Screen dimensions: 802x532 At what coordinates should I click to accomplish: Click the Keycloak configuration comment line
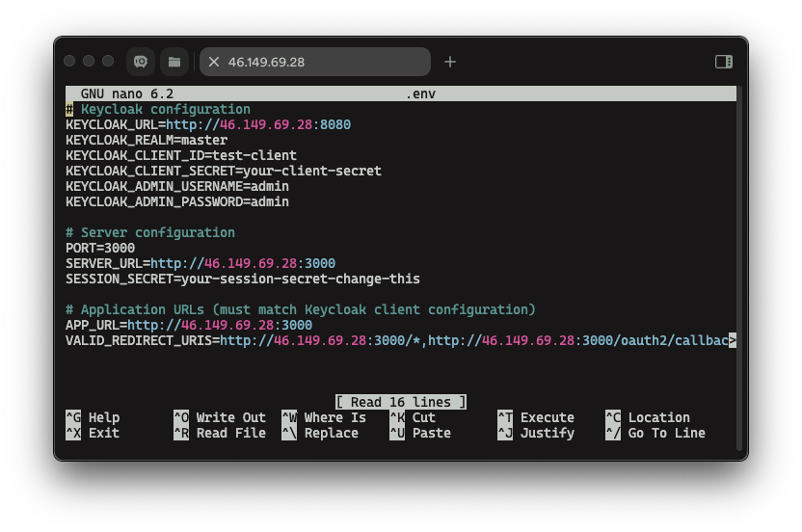coord(158,109)
